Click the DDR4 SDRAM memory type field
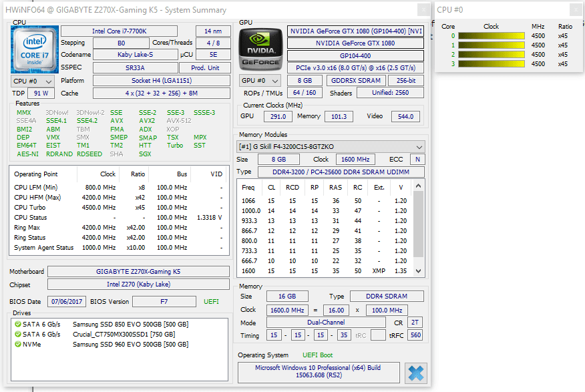Screen dimensions: 585x392 pyautogui.click(x=387, y=296)
